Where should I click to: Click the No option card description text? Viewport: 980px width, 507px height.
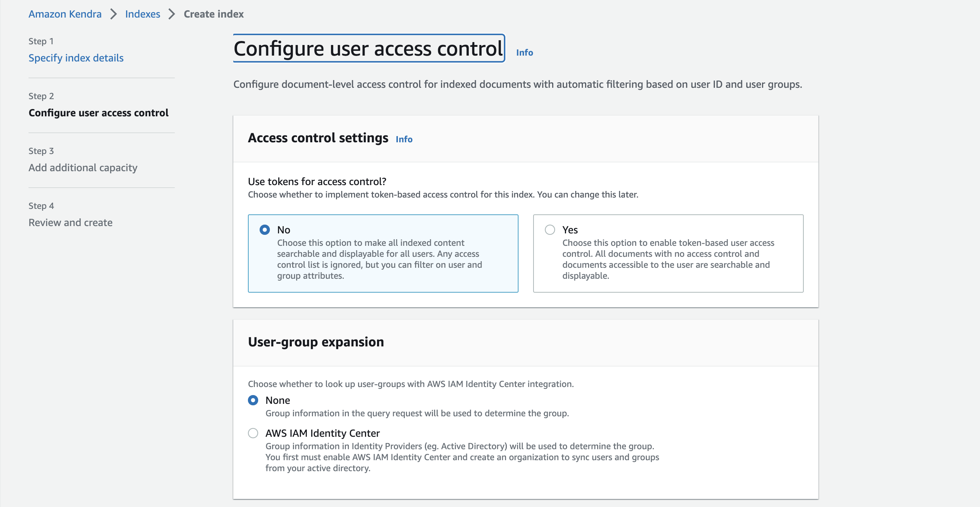pos(379,259)
